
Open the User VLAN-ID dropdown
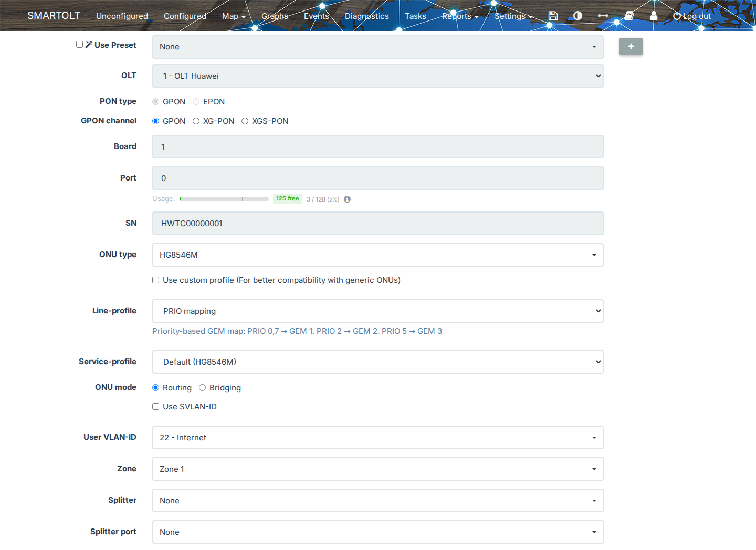pyautogui.click(x=378, y=437)
